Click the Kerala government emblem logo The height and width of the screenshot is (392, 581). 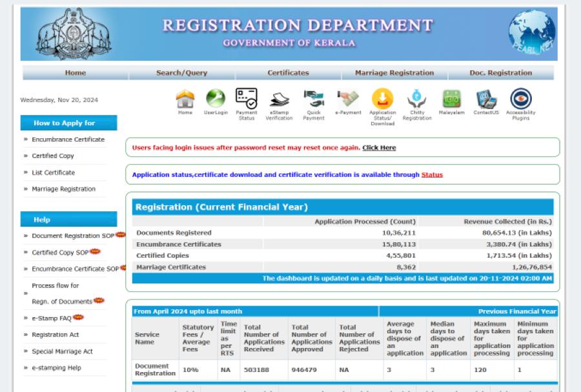pos(74,34)
